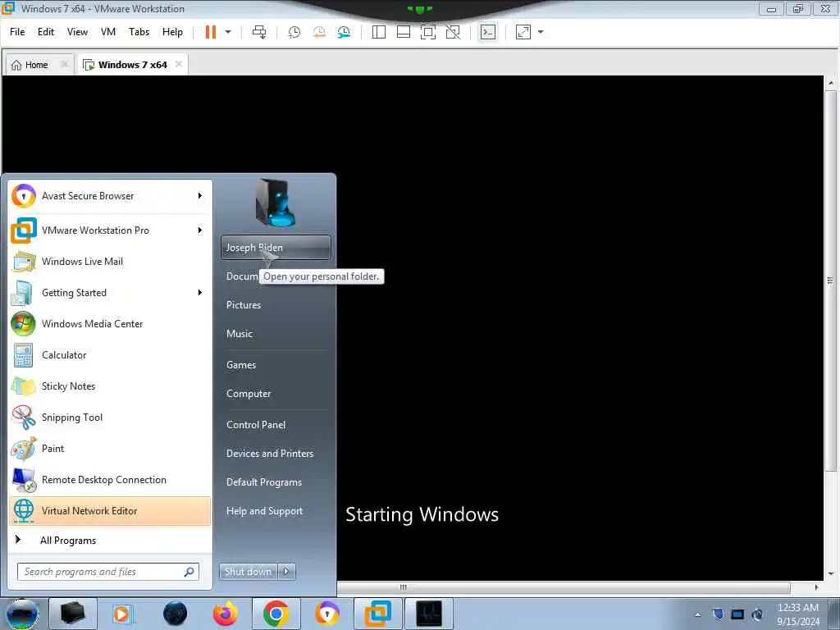
Task: Open Paint from Start menu
Action: [x=110, y=449]
